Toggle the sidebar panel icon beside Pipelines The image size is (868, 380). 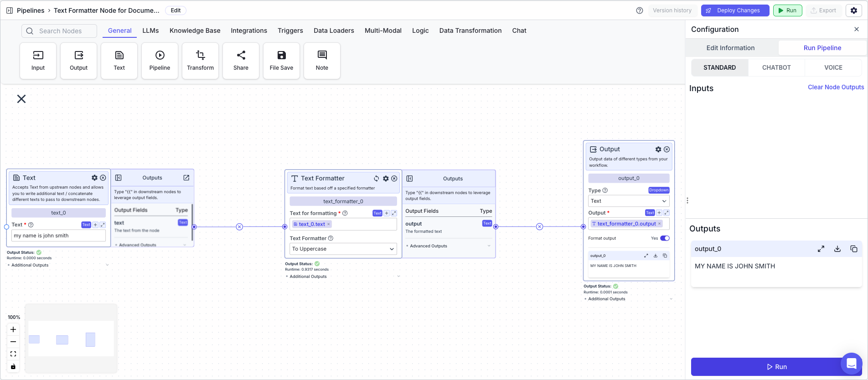point(10,10)
